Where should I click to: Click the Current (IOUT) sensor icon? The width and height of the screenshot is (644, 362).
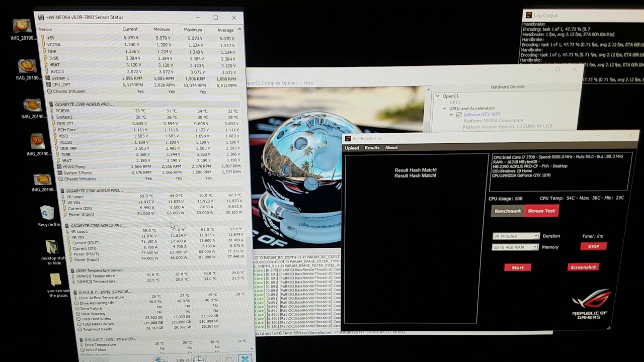pyautogui.click(x=68, y=243)
